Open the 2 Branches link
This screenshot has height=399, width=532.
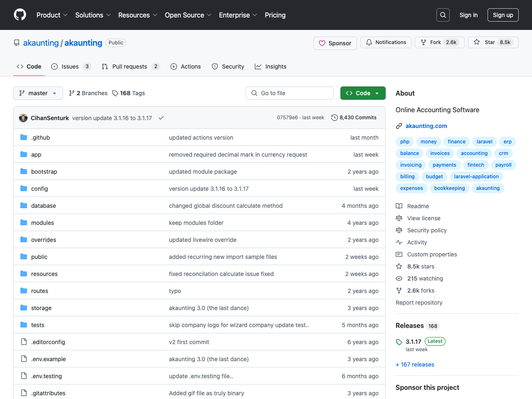tap(88, 93)
